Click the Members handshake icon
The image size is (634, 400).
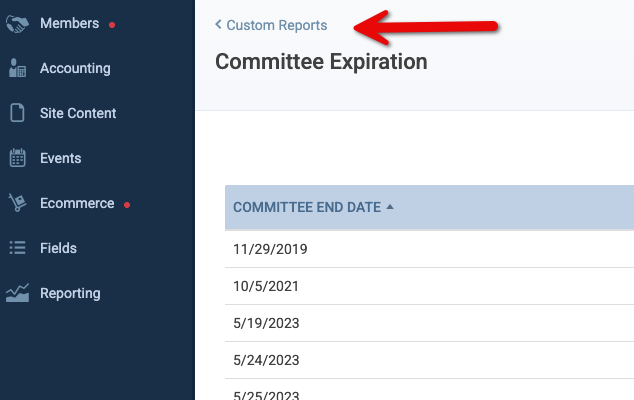17,24
